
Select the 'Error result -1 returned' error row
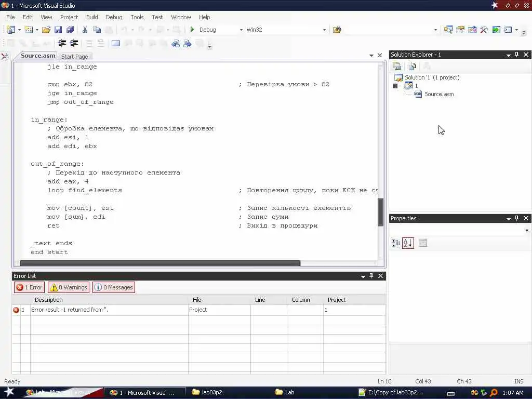(x=199, y=310)
